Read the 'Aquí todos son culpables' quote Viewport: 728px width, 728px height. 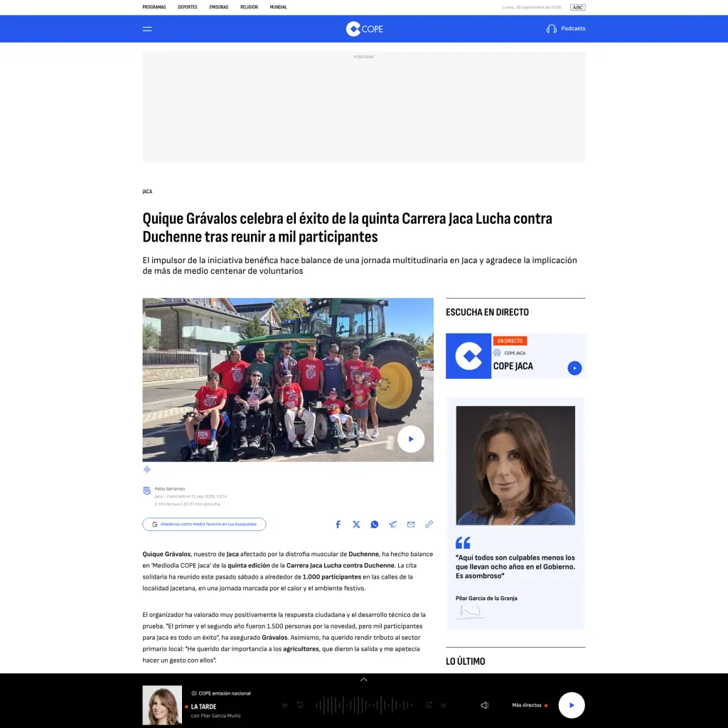pos(515,567)
